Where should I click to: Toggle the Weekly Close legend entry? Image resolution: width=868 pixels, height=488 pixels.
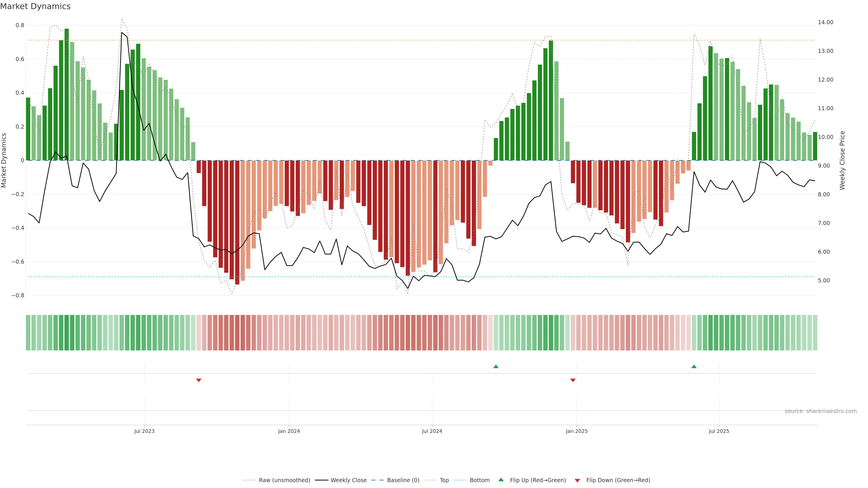(348, 480)
